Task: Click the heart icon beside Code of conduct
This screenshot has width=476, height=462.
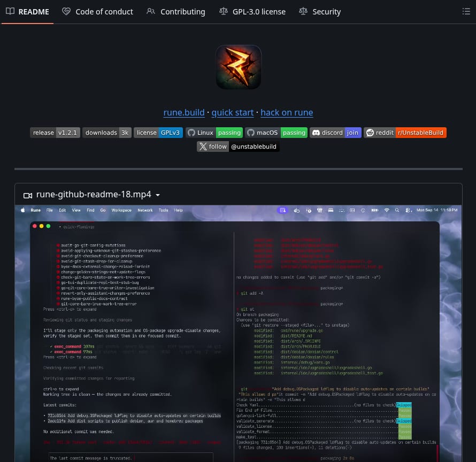Action: tap(66, 11)
